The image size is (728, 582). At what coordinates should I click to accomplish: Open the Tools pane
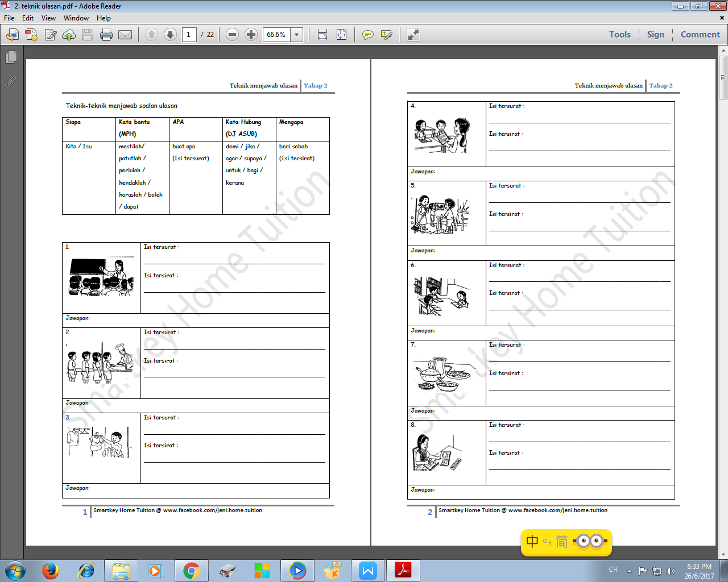(x=620, y=35)
